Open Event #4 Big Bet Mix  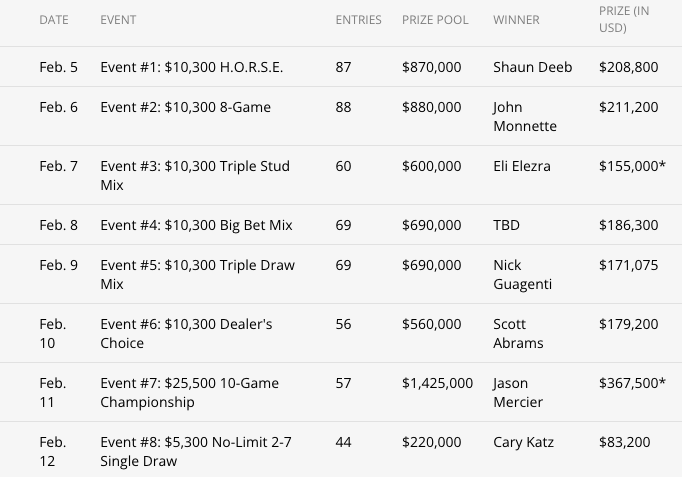click(x=196, y=225)
